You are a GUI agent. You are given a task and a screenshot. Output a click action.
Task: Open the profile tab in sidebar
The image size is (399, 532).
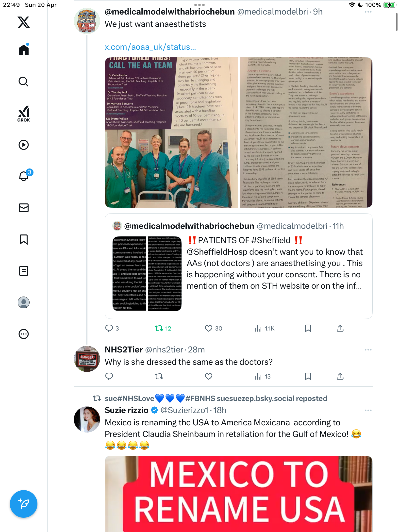click(24, 302)
